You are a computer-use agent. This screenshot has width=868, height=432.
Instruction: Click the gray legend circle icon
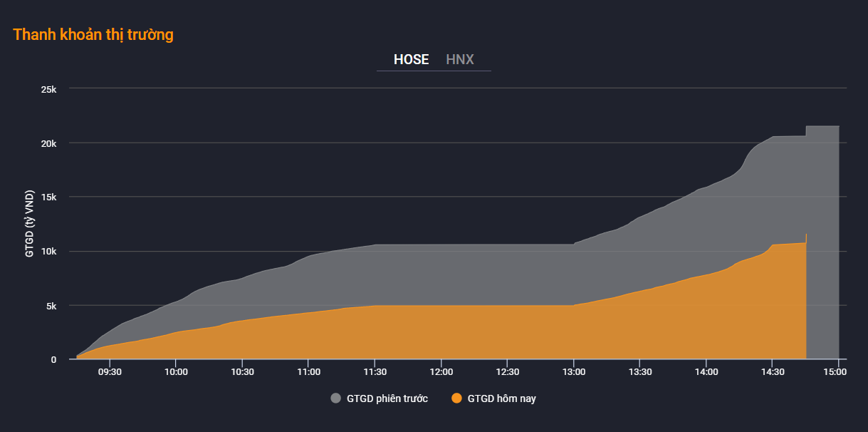point(336,398)
